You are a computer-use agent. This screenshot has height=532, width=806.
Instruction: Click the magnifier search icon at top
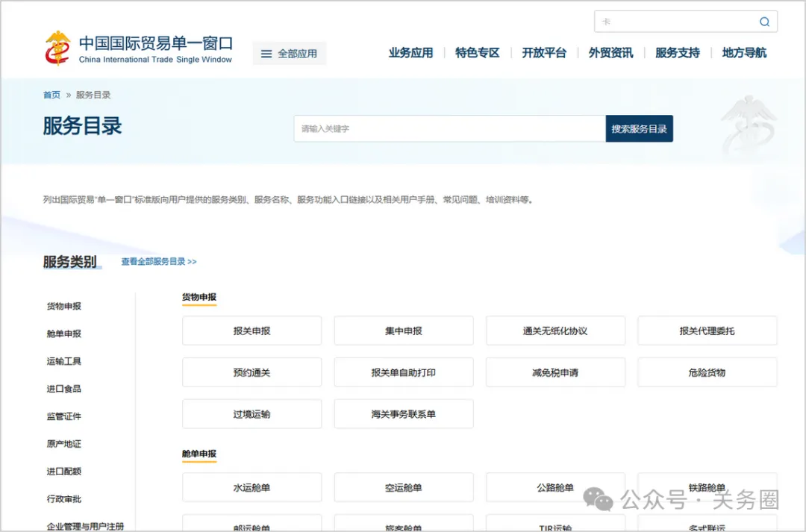(764, 22)
